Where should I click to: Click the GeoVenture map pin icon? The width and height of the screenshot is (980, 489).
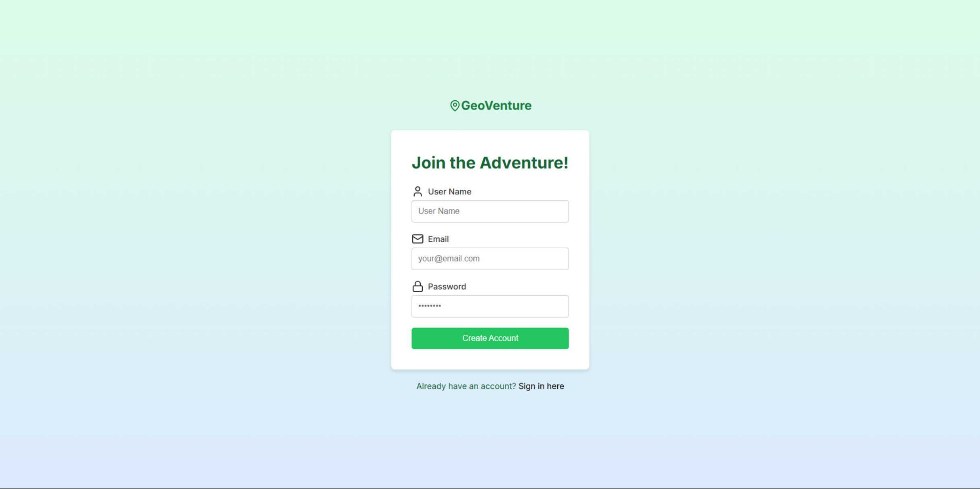coord(455,106)
